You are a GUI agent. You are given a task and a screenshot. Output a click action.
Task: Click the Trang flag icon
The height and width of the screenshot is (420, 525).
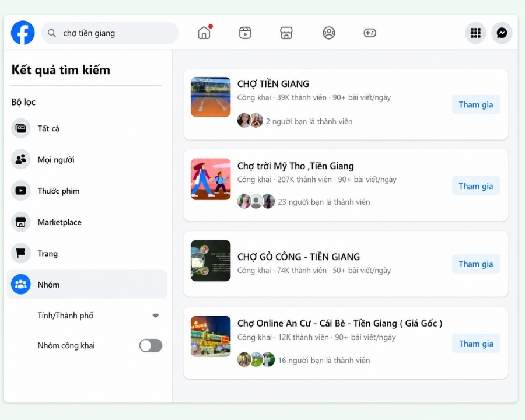(x=21, y=253)
